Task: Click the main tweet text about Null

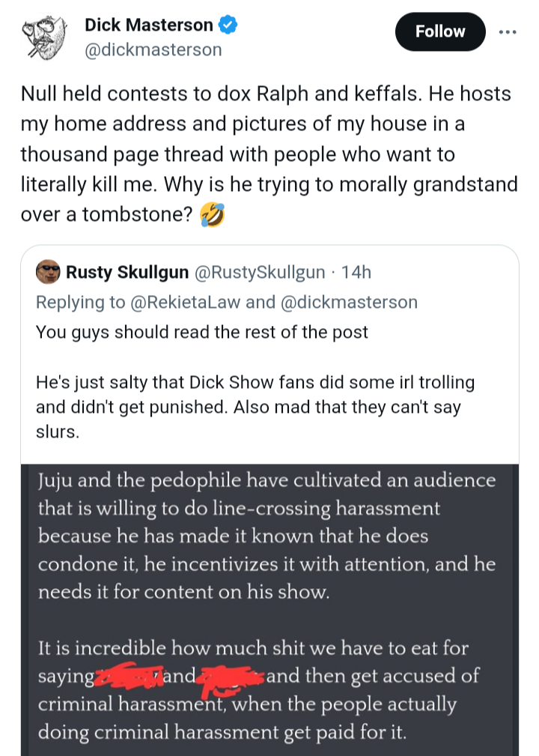Action: [x=266, y=155]
